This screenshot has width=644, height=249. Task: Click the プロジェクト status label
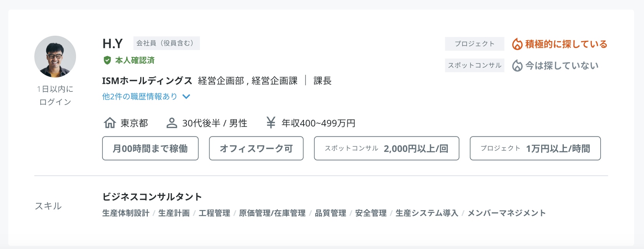click(x=475, y=44)
